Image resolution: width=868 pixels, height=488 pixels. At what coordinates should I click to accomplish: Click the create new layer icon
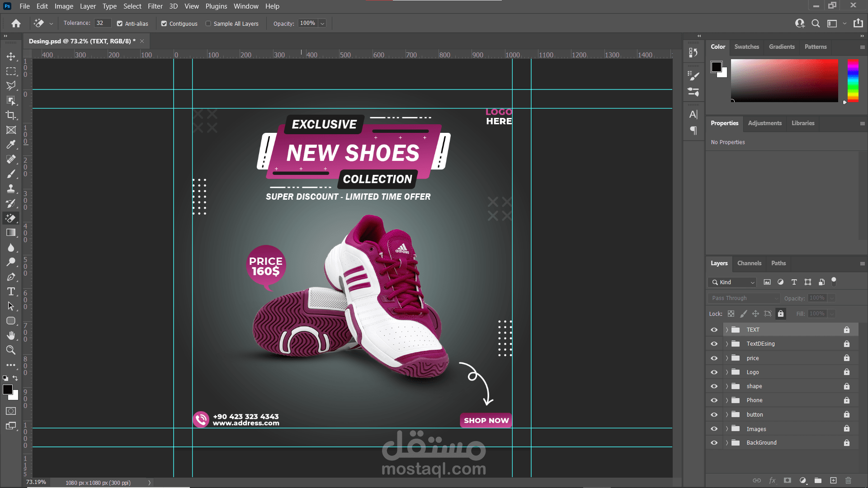point(833,480)
